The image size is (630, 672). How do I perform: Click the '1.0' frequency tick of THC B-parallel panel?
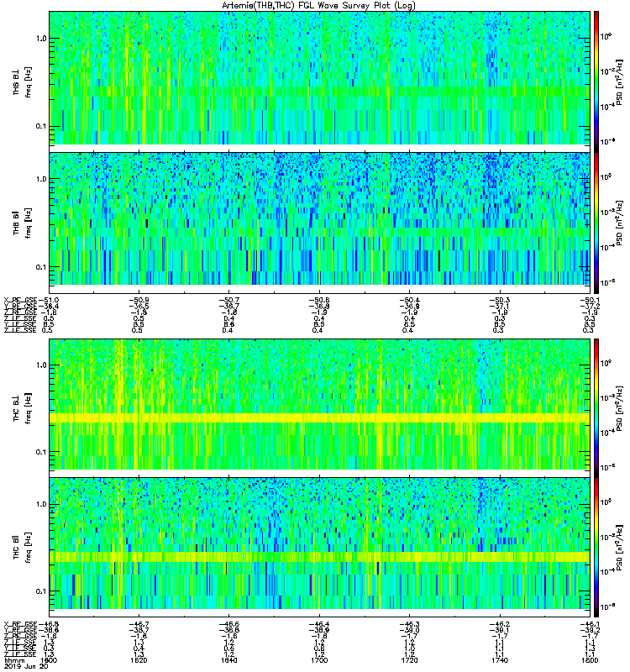[x=41, y=504]
